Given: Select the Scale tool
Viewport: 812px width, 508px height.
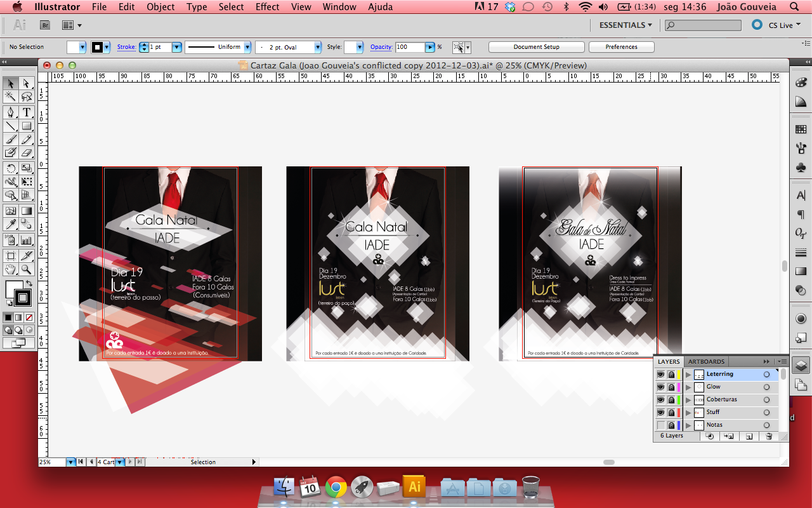Looking at the screenshot, I should pyautogui.click(x=27, y=168).
